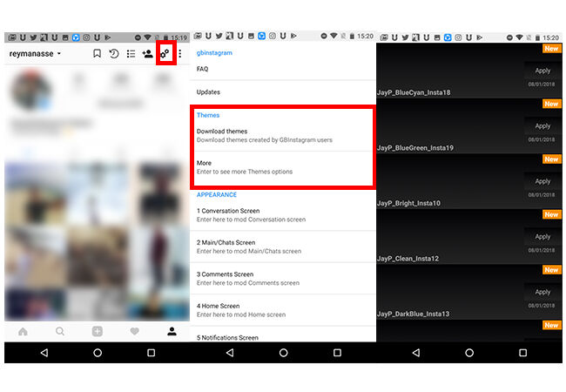Open More themes options entry
This screenshot has width=566, height=392.
[x=283, y=167]
